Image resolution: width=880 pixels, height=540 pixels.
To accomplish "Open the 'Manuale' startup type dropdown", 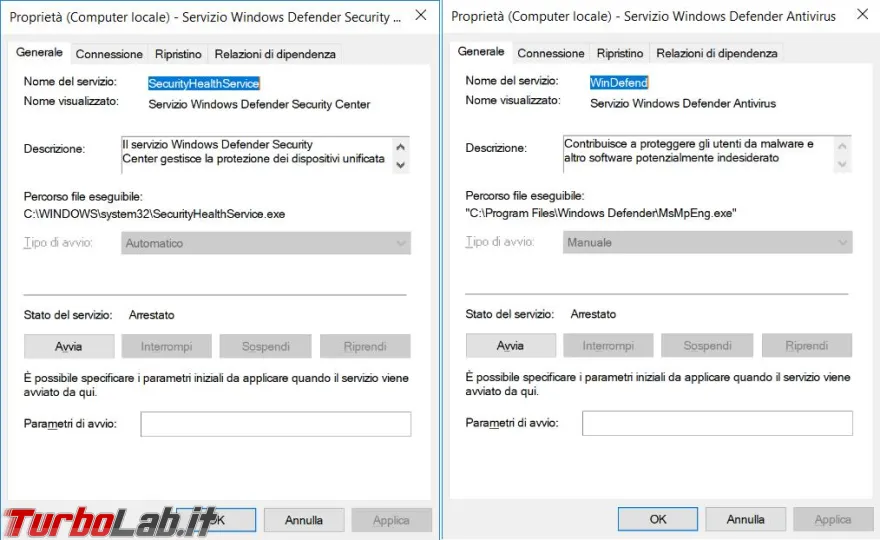I will pyautogui.click(x=707, y=242).
